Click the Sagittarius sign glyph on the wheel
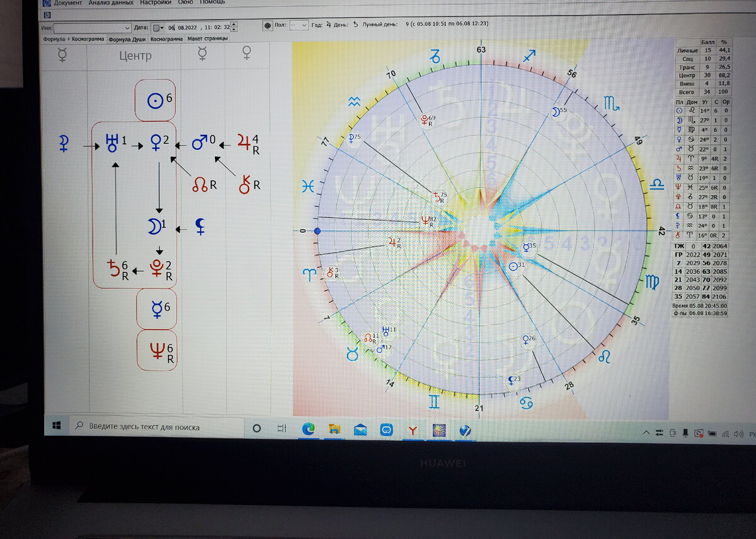The width and height of the screenshot is (756, 539). 530,57
